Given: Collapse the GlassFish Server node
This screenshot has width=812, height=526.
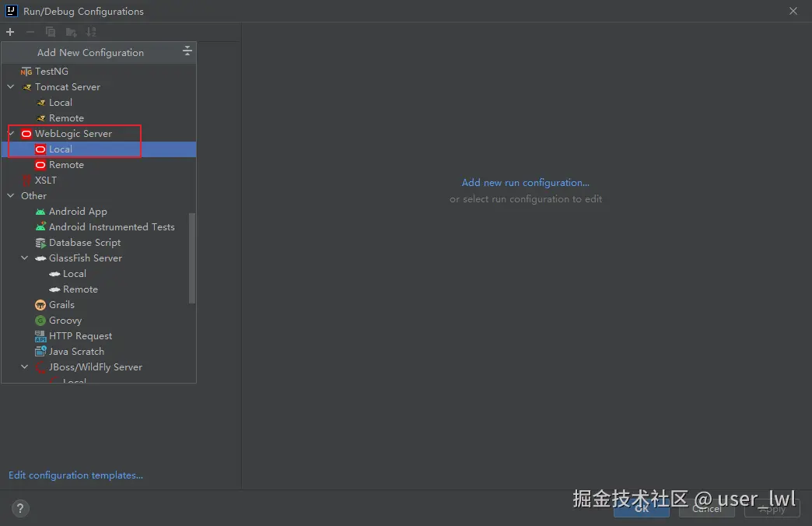Looking at the screenshot, I should point(25,258).
